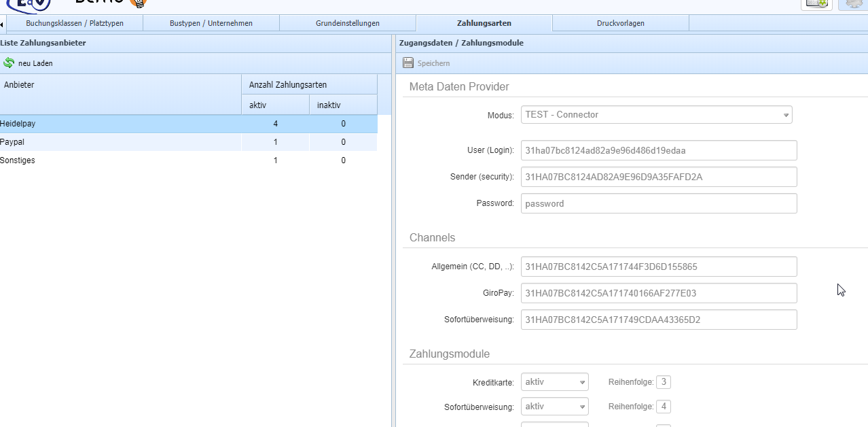Click the top-right icon left of the gear
868x427 pixels.
click(x=817, y=3)
